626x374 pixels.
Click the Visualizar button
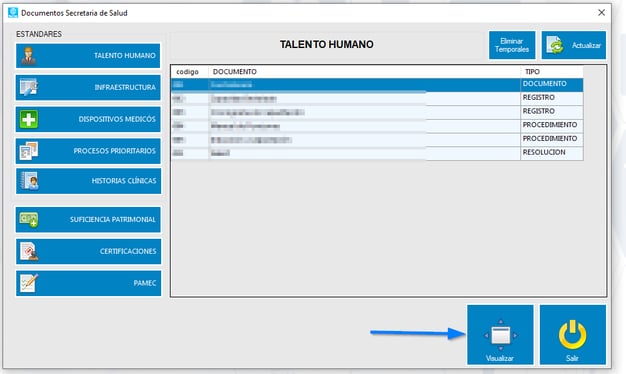click(500, 335)
